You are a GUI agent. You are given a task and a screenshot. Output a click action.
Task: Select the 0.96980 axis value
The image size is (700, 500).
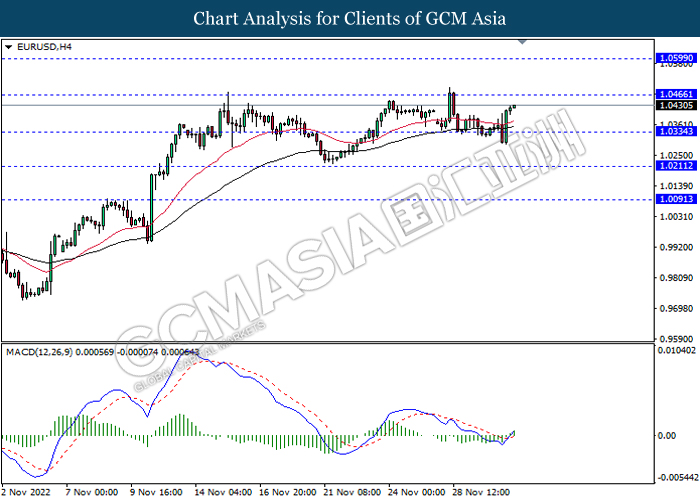click(x=676, y=308)
